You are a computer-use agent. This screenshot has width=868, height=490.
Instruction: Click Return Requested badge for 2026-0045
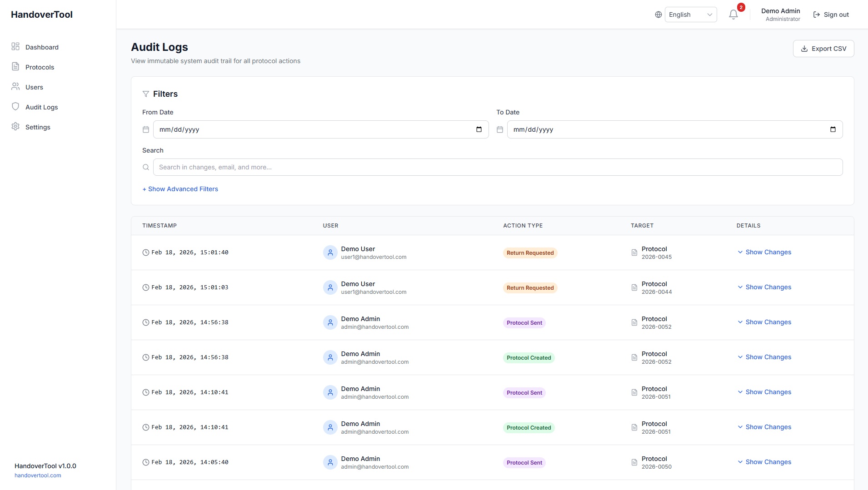(530, 253)
